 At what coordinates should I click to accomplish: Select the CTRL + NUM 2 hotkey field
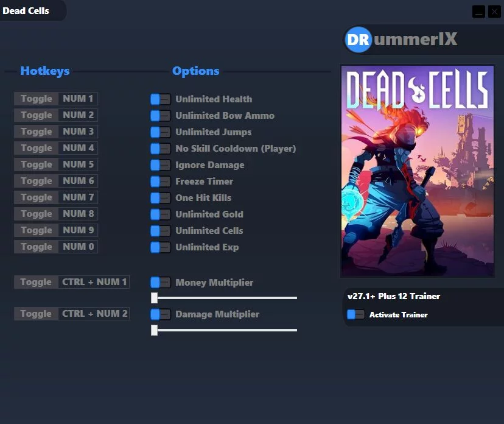pos(94,314)
